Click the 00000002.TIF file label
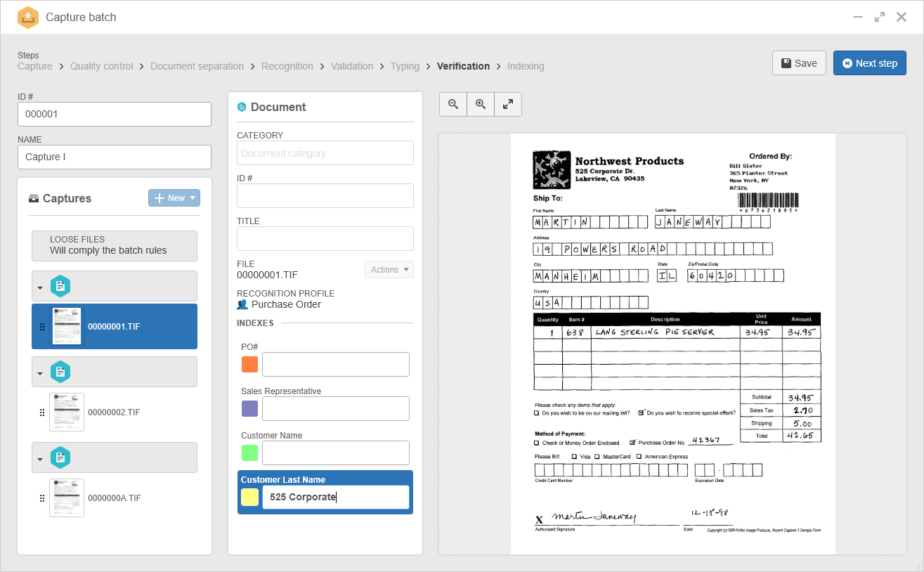 [x=114, y=412]
